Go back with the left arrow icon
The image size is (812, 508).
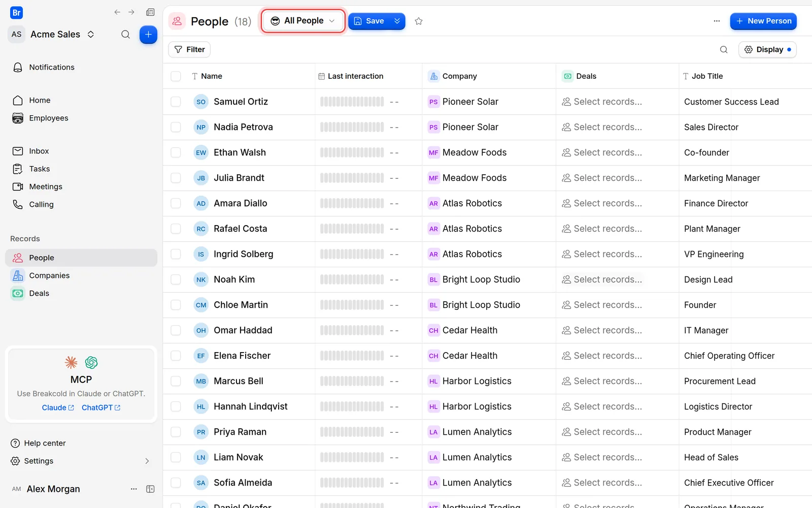[117, 12]
